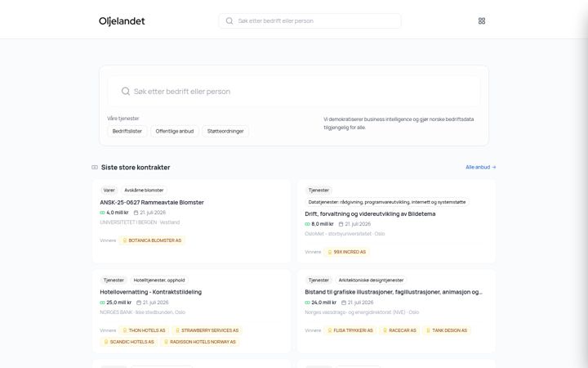Click icon beside Siste store kontrakter heading
The height and width of the screenshot is (368, 588).
click(95, 168)
